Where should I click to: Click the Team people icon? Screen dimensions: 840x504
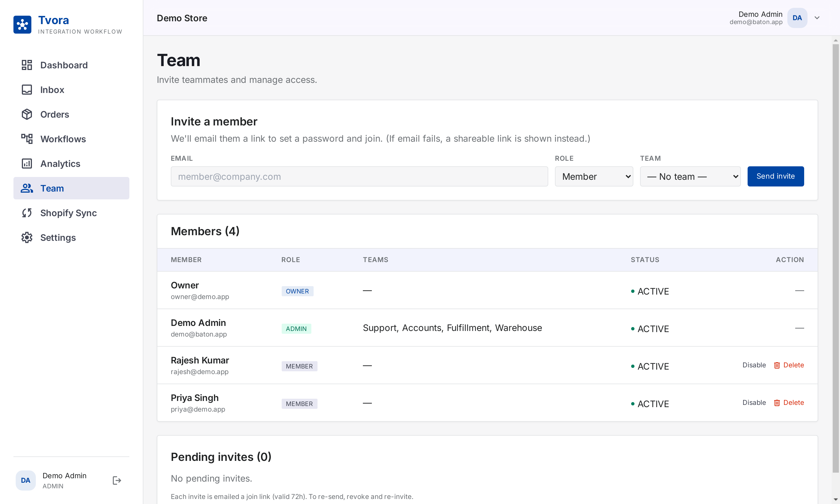click(x=27, y=188)
